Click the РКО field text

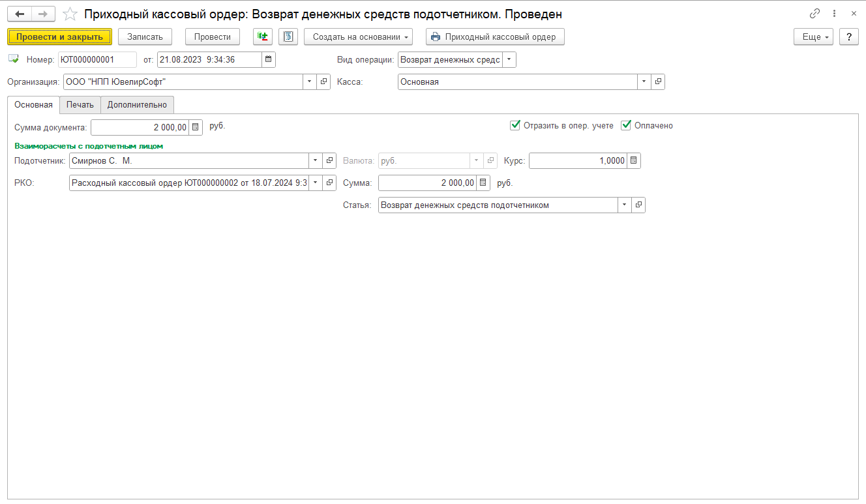[x=189, y=183]
